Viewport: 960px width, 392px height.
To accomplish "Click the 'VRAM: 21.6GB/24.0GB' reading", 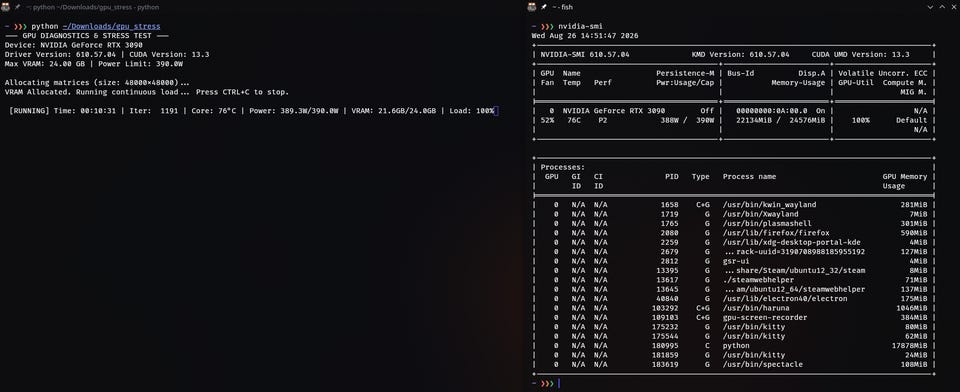I will 394,111.
